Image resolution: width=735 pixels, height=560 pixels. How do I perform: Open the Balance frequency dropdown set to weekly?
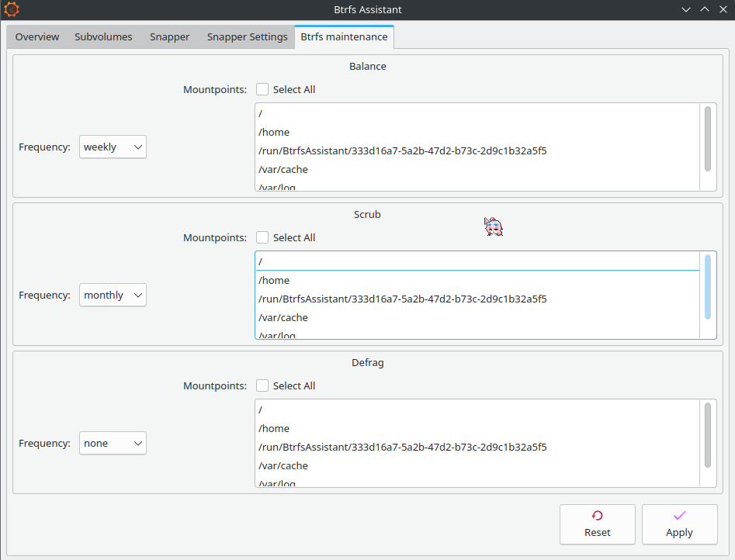pos(113,147)
